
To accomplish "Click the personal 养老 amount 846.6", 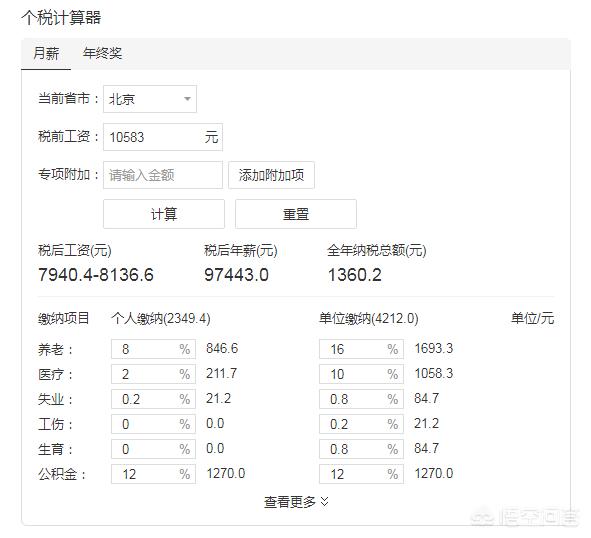I will pos(222,348).
